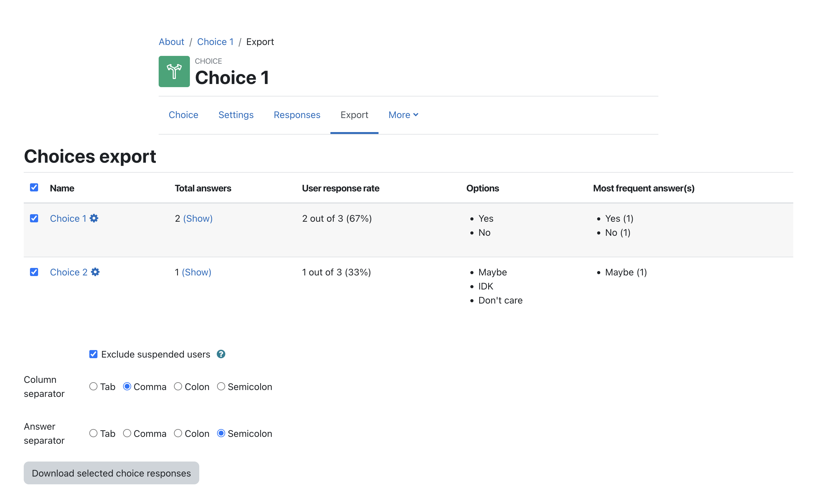Viewport: 837px width, 504px height.
Task: Select Semicolon as column separator
Action: 221,387
